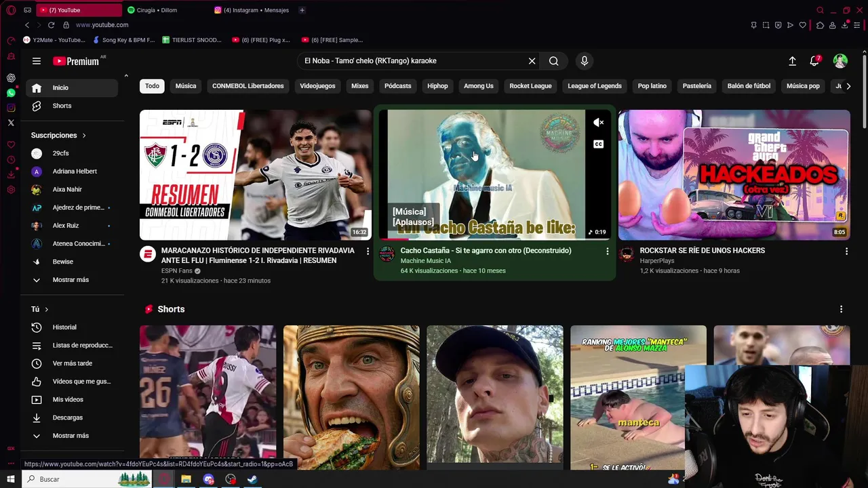Viewport: 868px width, 488px height.
Task: Open Opera downloads icon in toolbar
Action: pyautogui.click(x=845, y=25)
